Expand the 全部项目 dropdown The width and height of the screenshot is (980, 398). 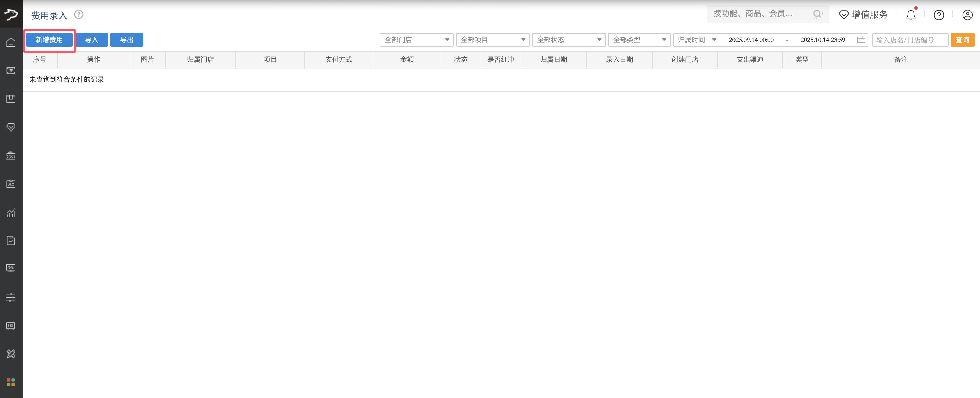coord(493,40)
